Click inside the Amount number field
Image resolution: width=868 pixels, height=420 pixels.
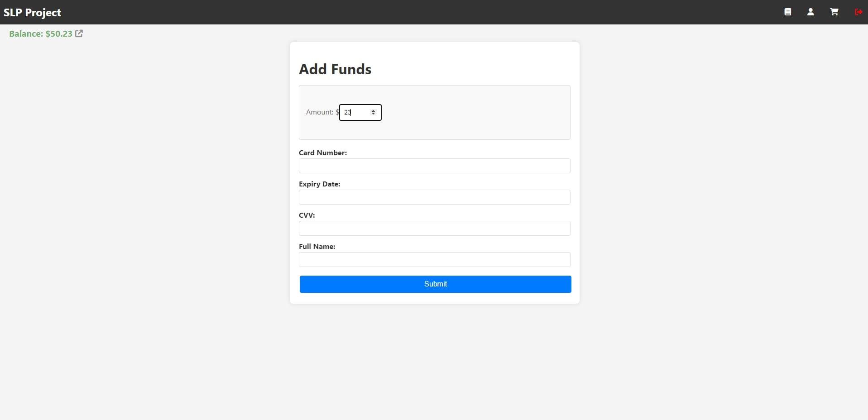355,113
